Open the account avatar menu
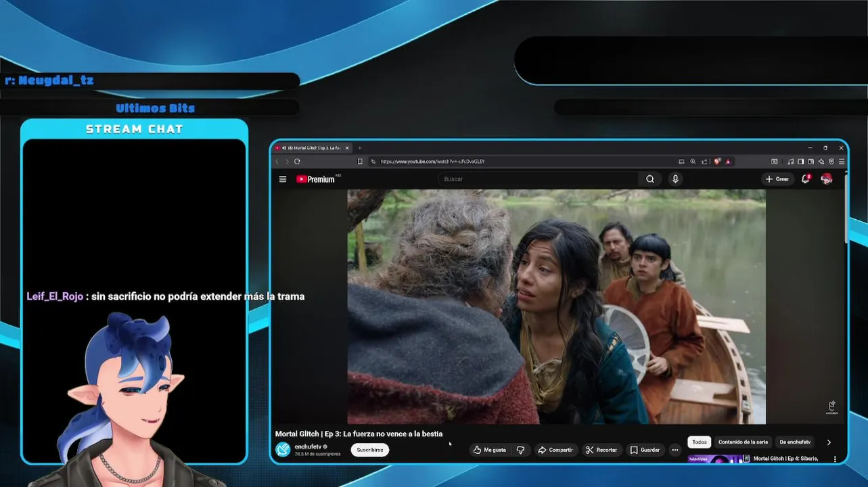The height and width of the screenshot is (487, 868). 827,179
